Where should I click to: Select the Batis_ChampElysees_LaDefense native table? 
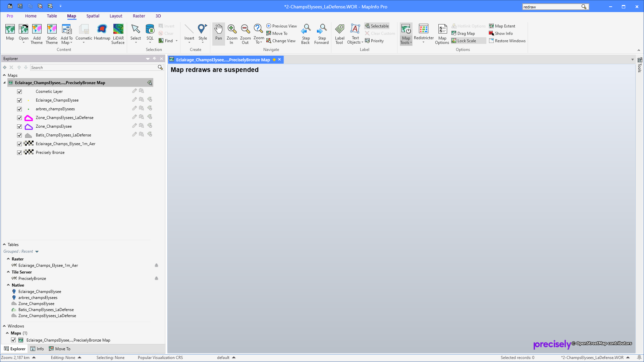[x=46, y=310]
